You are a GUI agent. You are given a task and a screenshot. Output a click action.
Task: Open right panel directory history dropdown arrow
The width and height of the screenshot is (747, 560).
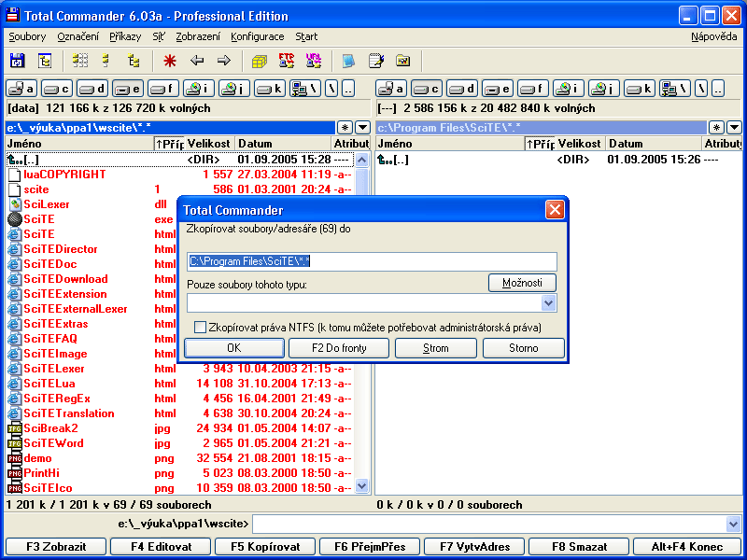click(x=734, y=128)
